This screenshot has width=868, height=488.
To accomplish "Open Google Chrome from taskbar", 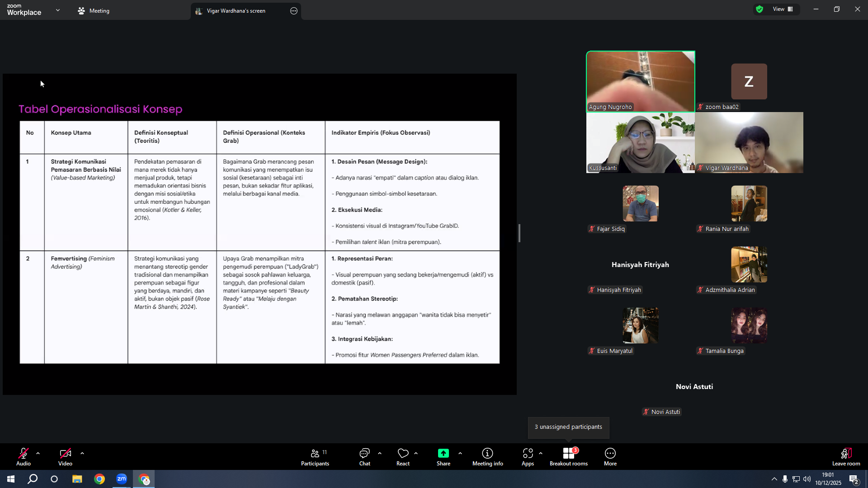I will [x=99, y=479].
